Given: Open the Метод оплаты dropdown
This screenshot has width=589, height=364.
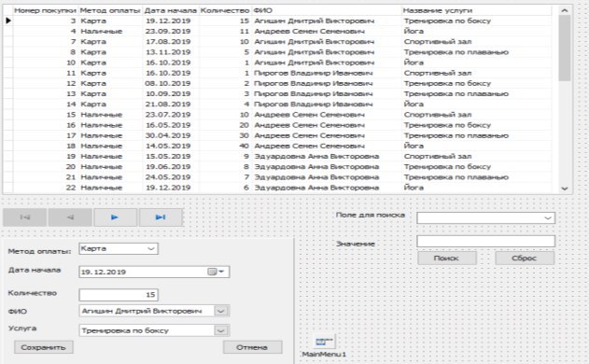Looking at the screenshot, I should (x=151, y=248).
